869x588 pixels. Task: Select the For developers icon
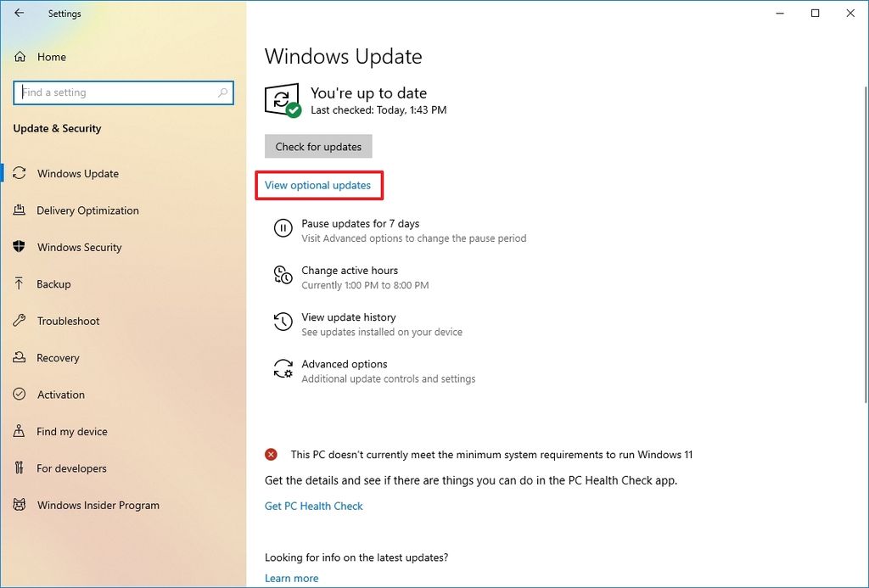20,468
